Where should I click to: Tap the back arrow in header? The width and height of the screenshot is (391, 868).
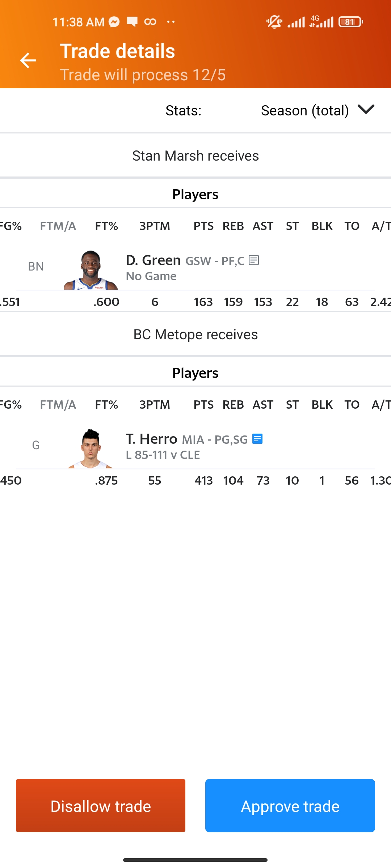28,60
